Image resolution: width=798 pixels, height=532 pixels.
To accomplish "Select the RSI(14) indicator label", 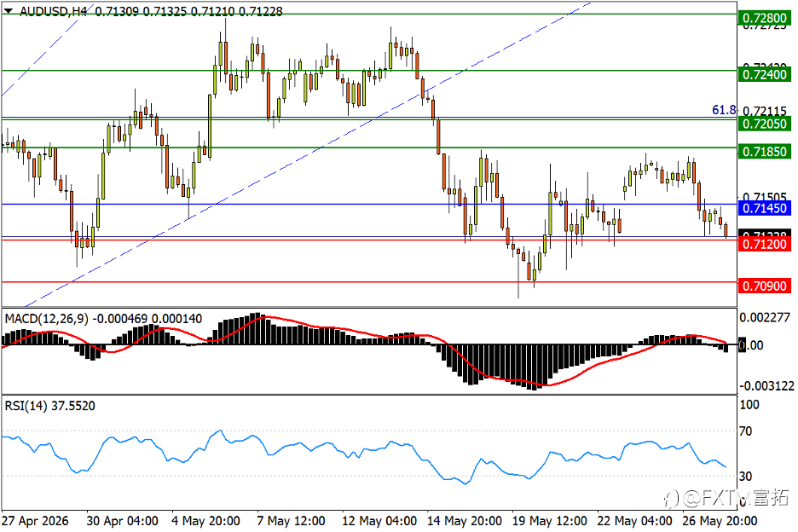I will point(26,406).
